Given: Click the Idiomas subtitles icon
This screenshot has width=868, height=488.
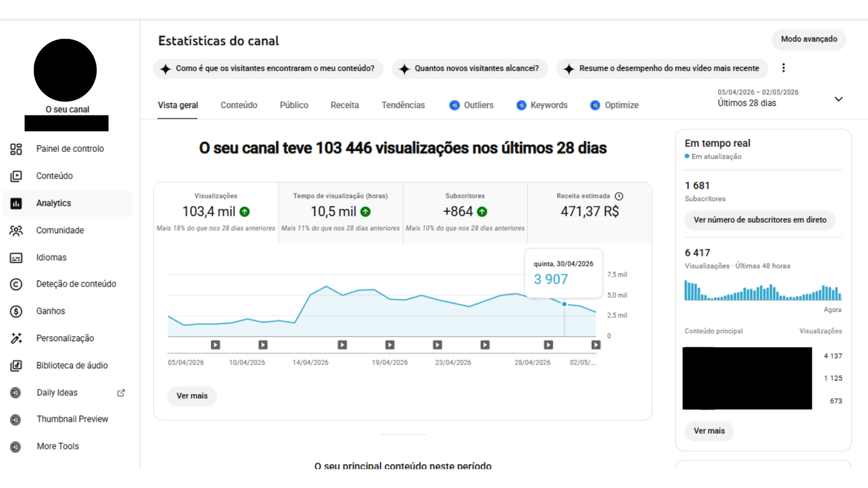Looking at the screenshot, I should pos(16,258).
